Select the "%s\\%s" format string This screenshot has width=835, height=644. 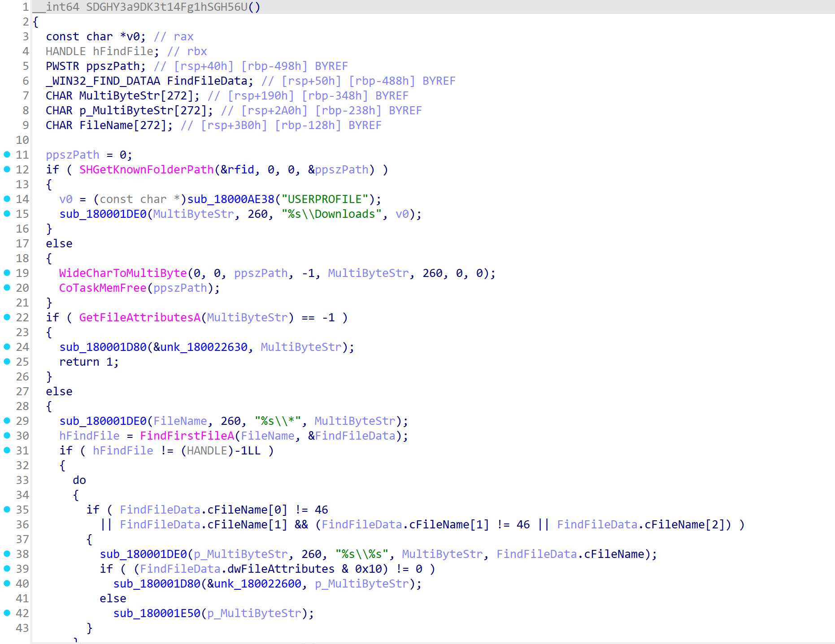[x=362, y=554]
